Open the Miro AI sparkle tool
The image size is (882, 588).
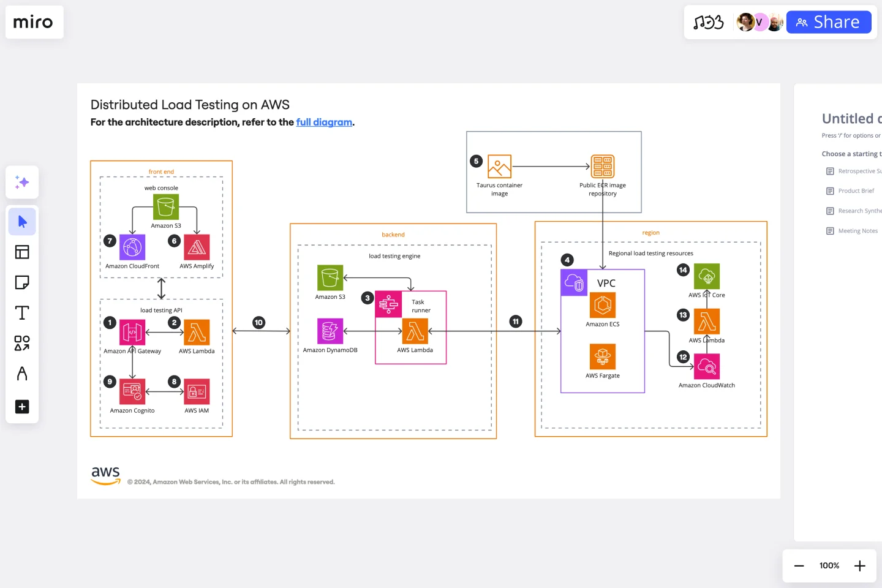(x=22, y=182)
